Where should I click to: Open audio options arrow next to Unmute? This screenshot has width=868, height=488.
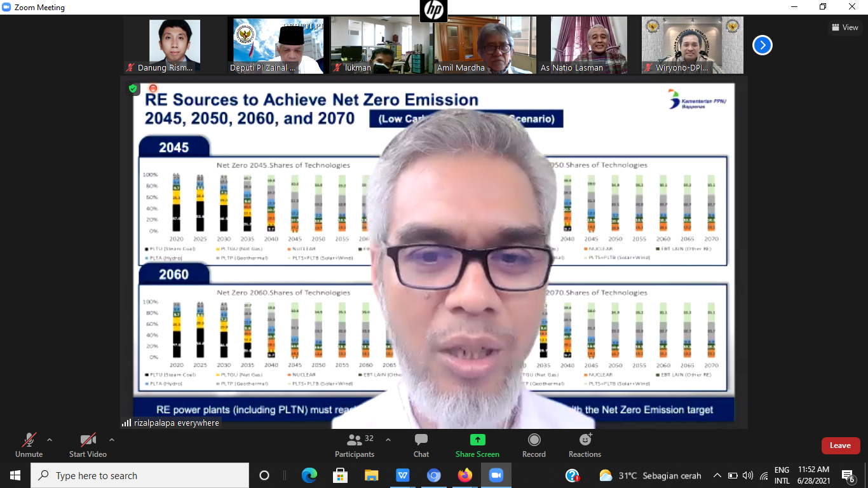pos(50,440)
